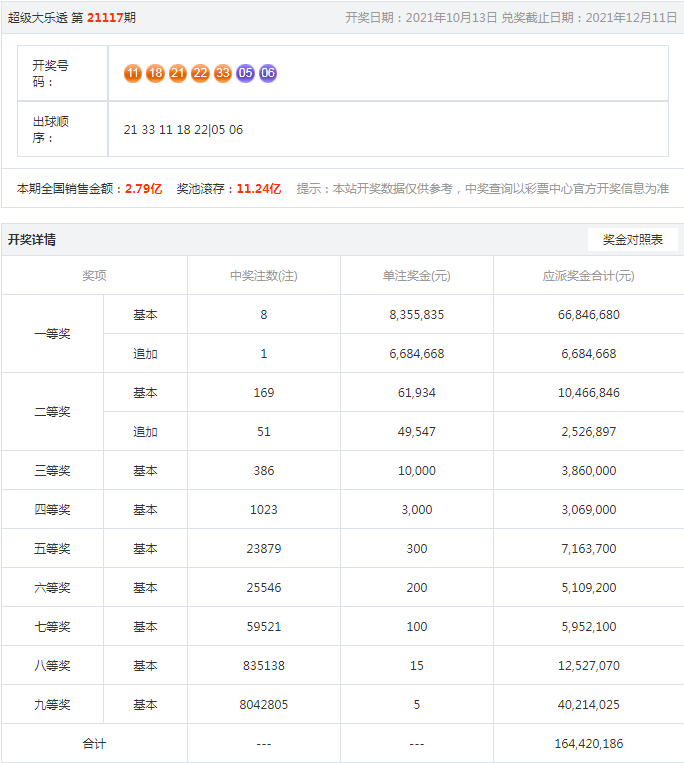Click first prize total 66,846,680

[x=589, y=315]
